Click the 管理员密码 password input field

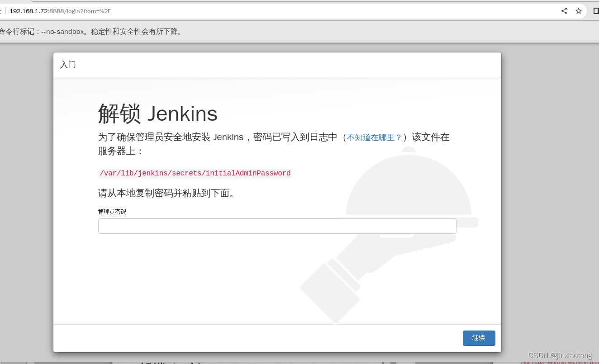point(277,226)
